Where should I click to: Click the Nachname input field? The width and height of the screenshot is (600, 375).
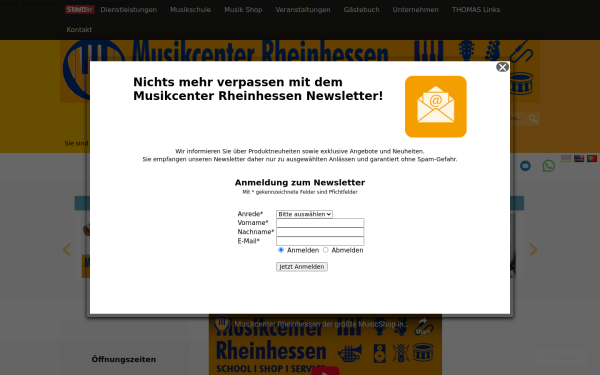pyautogui.click(x=320, y=232)
